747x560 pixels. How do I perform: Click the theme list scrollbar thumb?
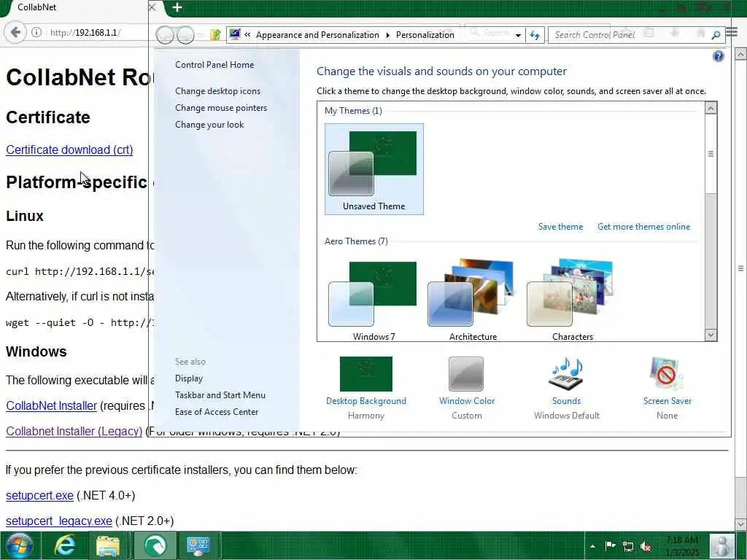click(711, 154)
